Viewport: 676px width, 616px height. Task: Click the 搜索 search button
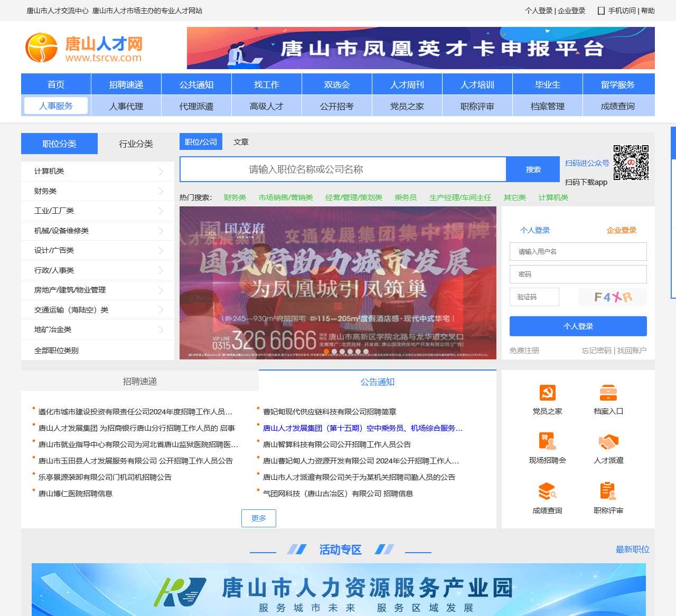click(x=533, y=169)
